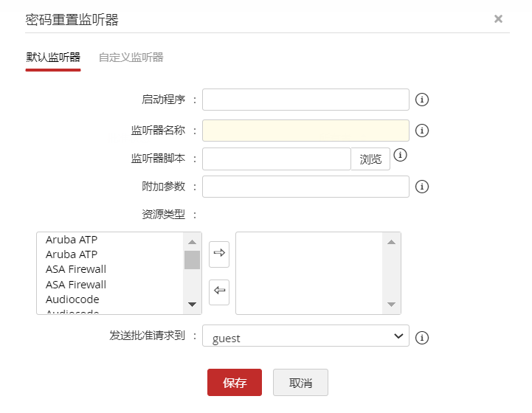
Task: Click info icon beside 启动程序 field
Action: (x=422, y=100)
